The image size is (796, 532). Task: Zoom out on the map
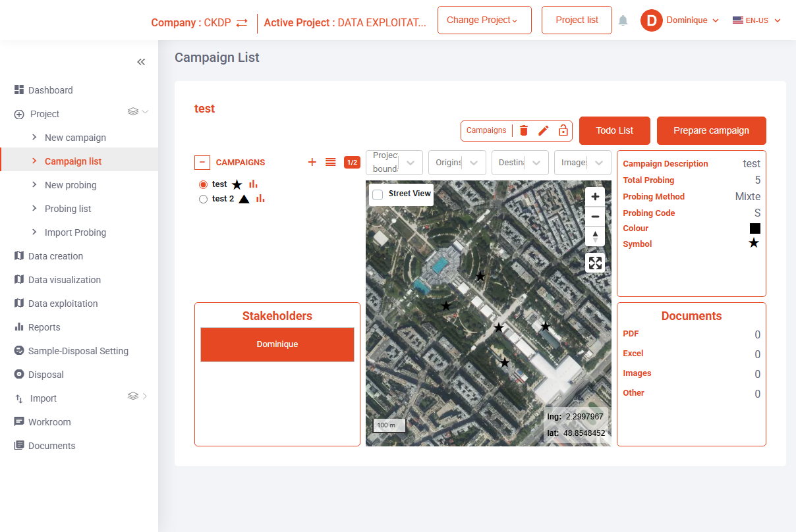point(595,216)
